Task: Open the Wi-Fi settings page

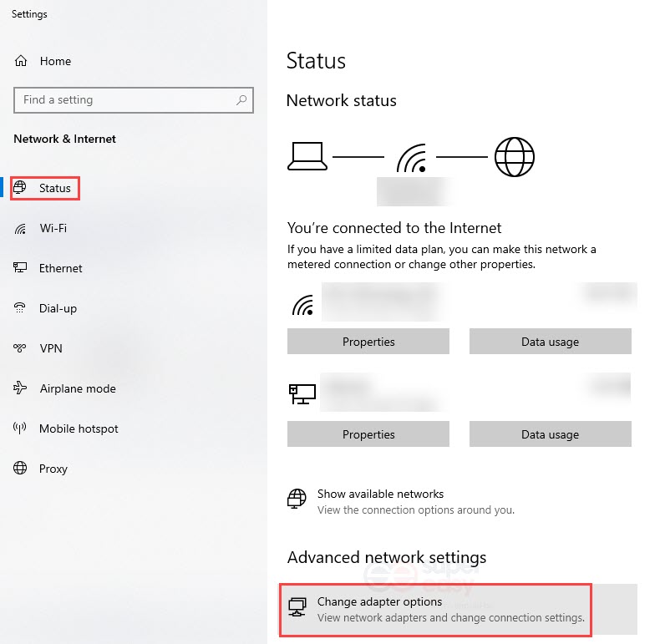Action: point(53,228)
